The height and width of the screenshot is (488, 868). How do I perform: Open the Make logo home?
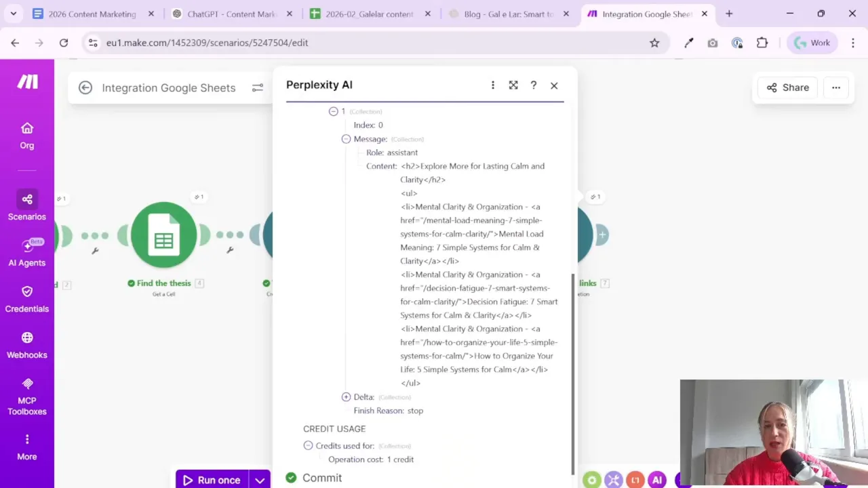(27, 82)
